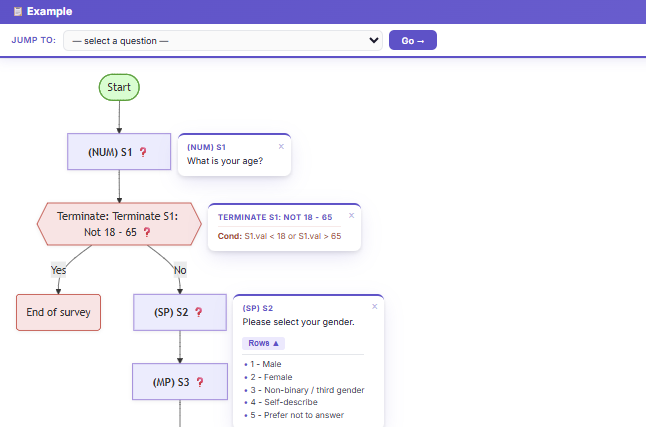Image resolution: width=647 pixels, height=427 pixels.
Task: Click the (NUM) S1 question node
Action: click(119, 151)
